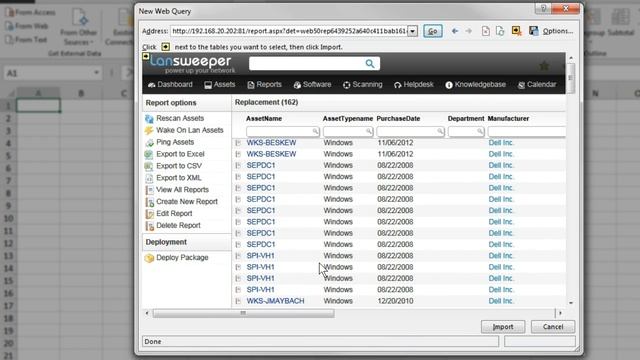The width and height of the screenshot is (640, 360).
Task: Click the row icon beside WKS-JMAYBACH
Action: click(x=238, y=301)
